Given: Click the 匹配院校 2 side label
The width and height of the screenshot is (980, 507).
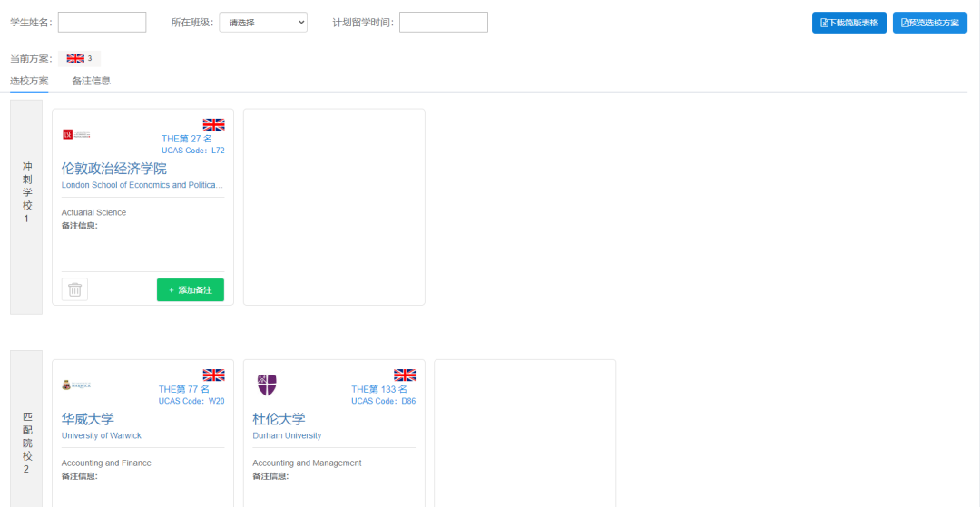Looking at the screenshot, I should (x=26, y=428).
